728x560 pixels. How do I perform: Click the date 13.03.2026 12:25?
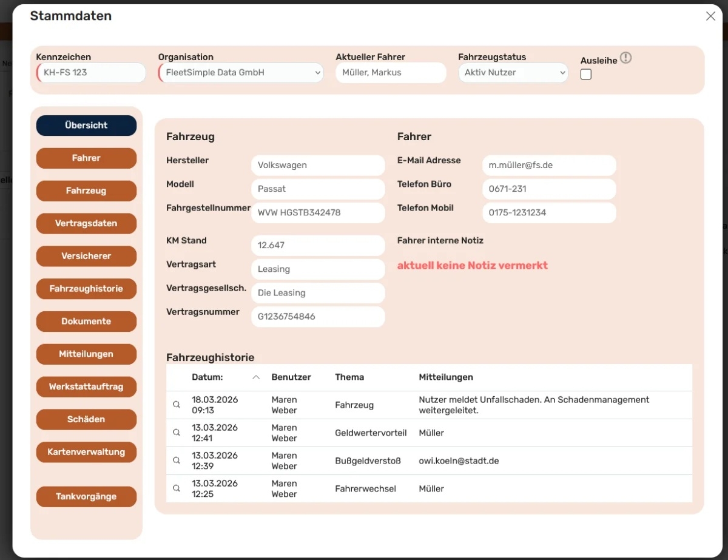(215, 488)
